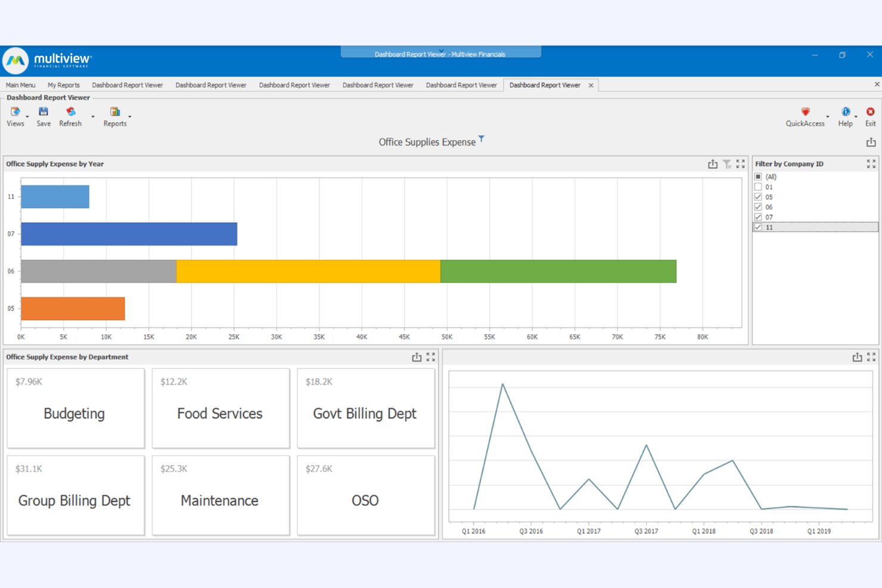
Task: Enable the (All) checkbox for Company ID
Action: (758, 176)
